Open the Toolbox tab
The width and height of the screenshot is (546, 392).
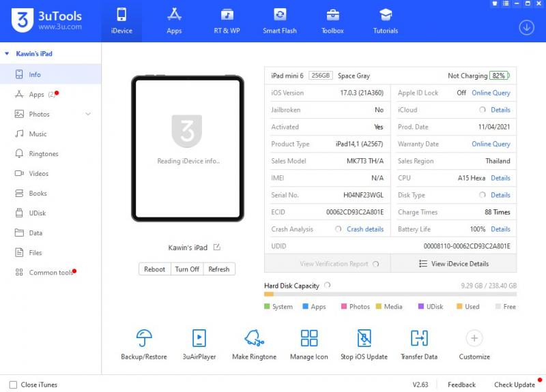tap(332, 20)
